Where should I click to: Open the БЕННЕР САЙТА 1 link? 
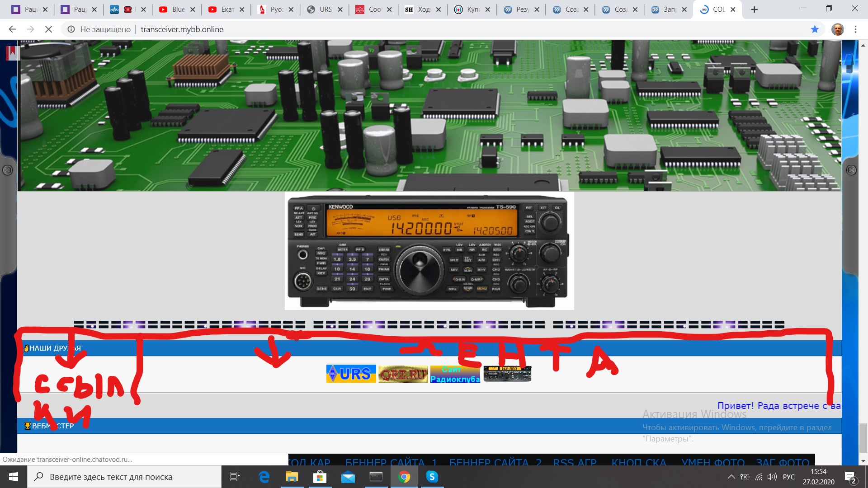tap(391, 462)
